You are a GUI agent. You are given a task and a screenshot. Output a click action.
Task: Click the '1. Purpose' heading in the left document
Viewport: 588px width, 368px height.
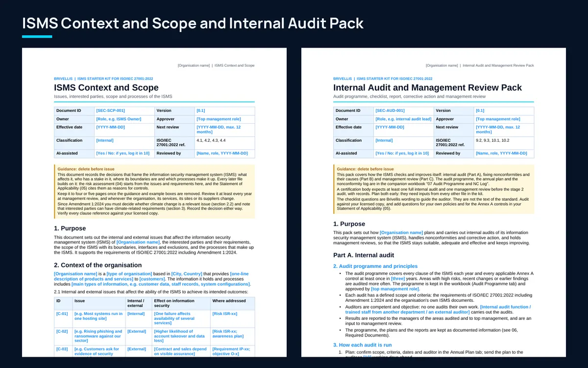(70, 228)
